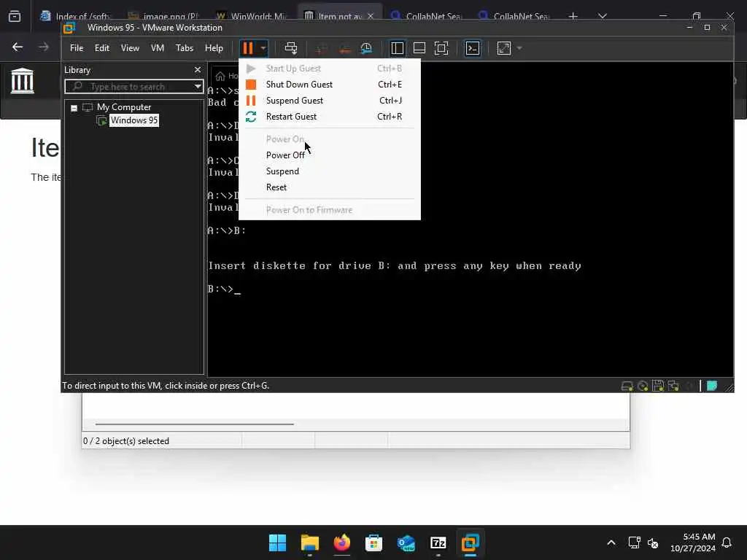Open the Windows Start button
Viewport: 747px width, 560px height.
(277, 542)
